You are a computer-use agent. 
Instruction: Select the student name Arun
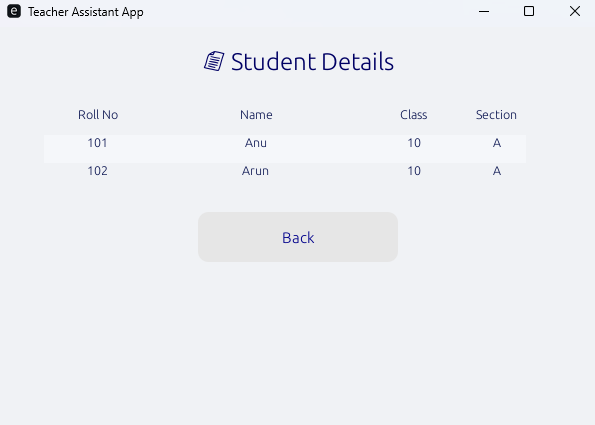click(255, 171)
